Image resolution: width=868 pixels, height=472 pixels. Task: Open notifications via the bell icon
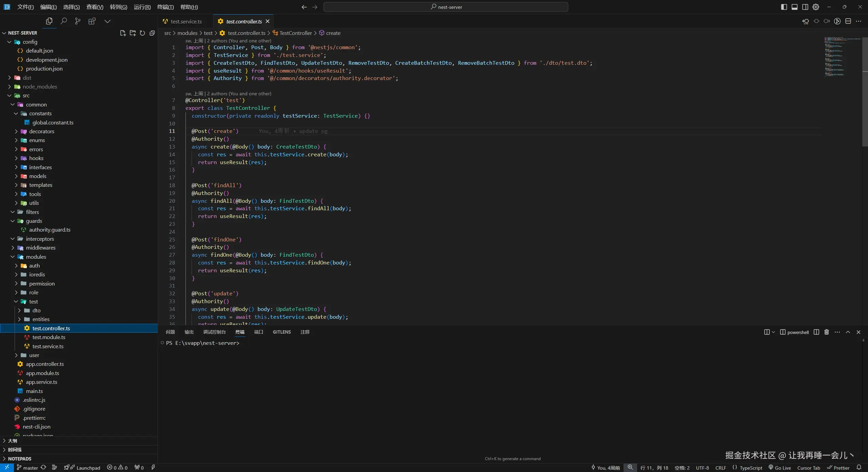point(859,468)
